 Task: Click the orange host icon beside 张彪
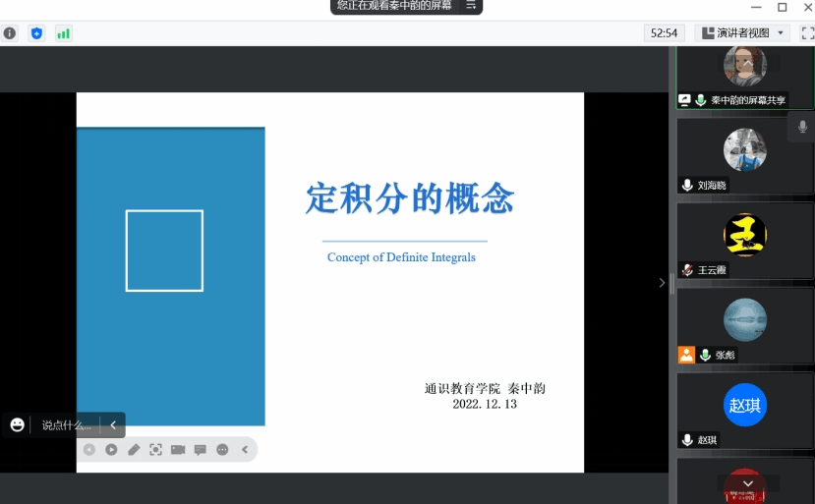686,355
